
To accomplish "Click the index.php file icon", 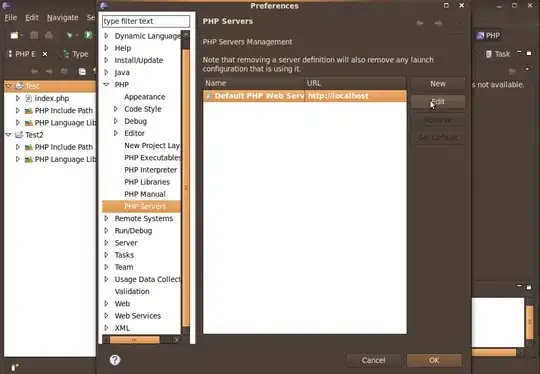I will click(29, 98).
